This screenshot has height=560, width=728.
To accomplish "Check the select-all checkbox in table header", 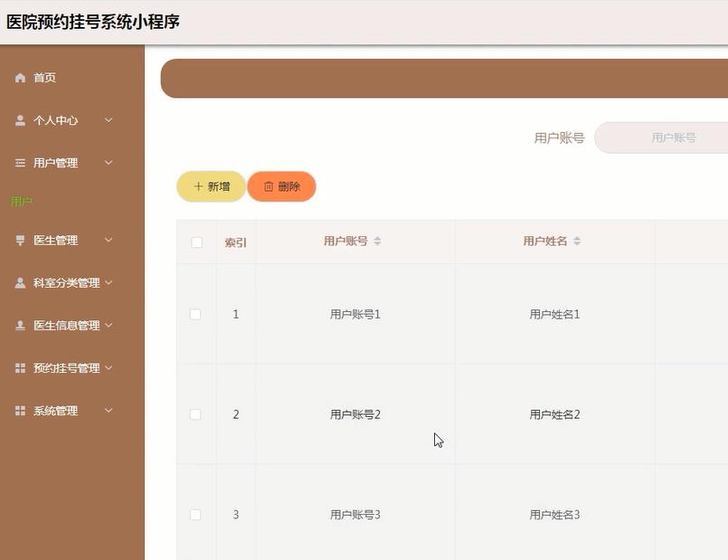I will click(195, 242).
